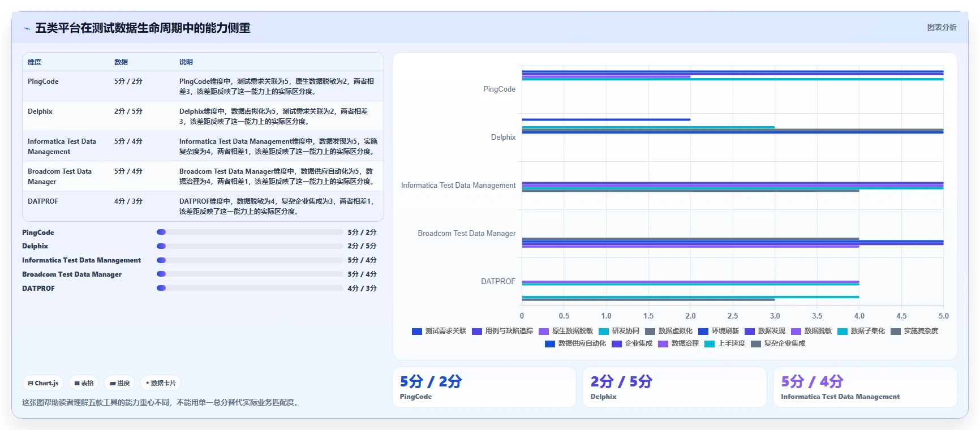Select Broadcom Test Data Manager table cell
The height and width of the screenshot is (430, 980).
click(60, 177)
